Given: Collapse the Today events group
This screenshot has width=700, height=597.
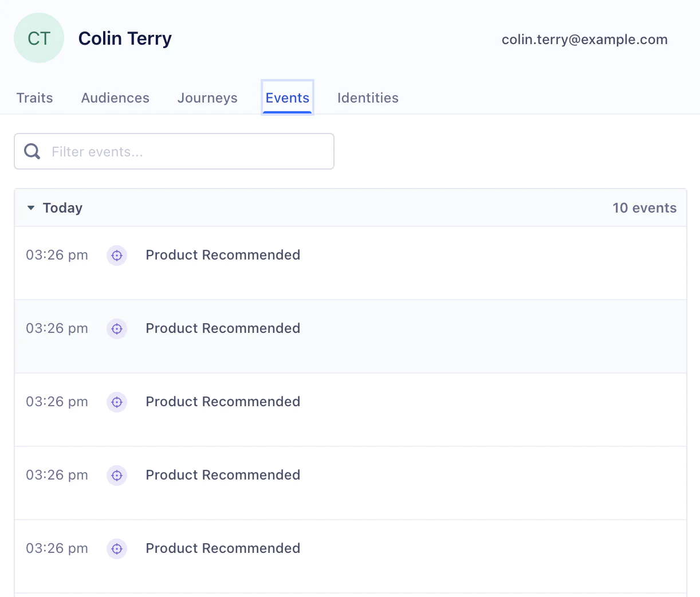Looking at the screenshot, I should point(30,208).
